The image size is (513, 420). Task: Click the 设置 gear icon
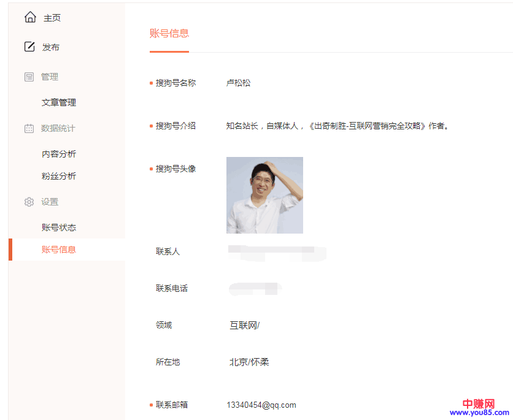[29, 202]
